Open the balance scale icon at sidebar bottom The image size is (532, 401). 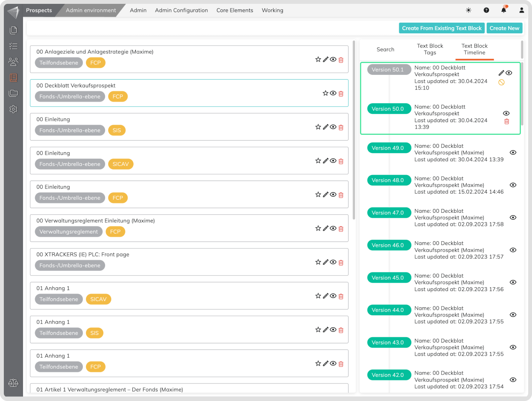pyautogui.click(x=13, y=383)
